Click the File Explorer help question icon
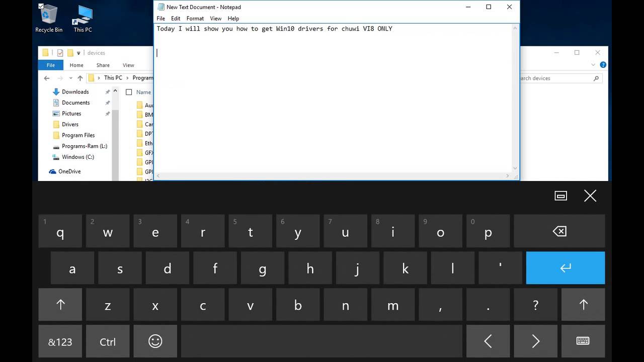 pyautogui.click(x=603, y=65)
